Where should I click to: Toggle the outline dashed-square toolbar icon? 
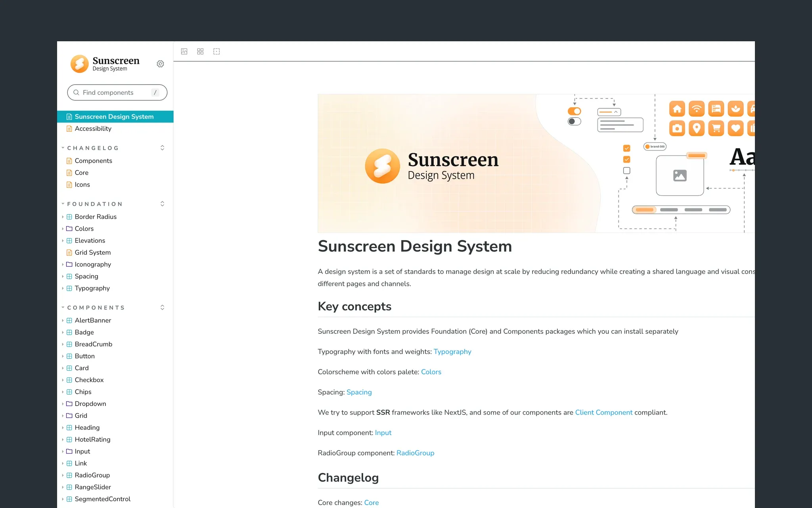point(216,52)
